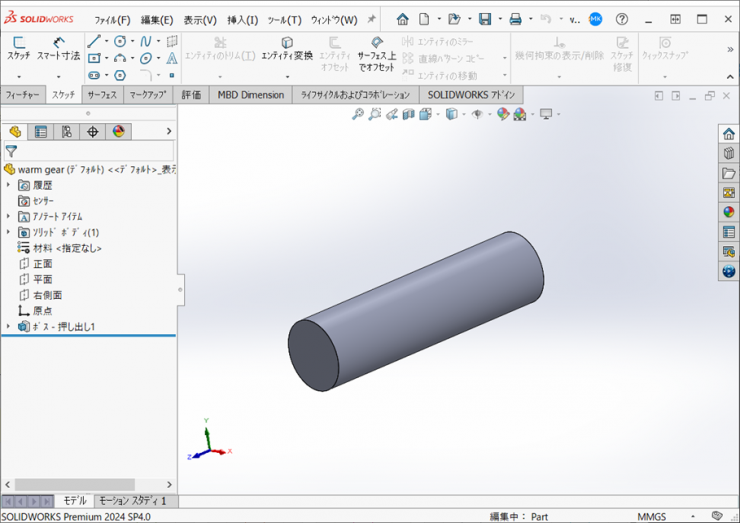This screenshot has width=740, height=523.
Task: Expand the 履歴 History tree node
Action: click(x=9, y=185)
